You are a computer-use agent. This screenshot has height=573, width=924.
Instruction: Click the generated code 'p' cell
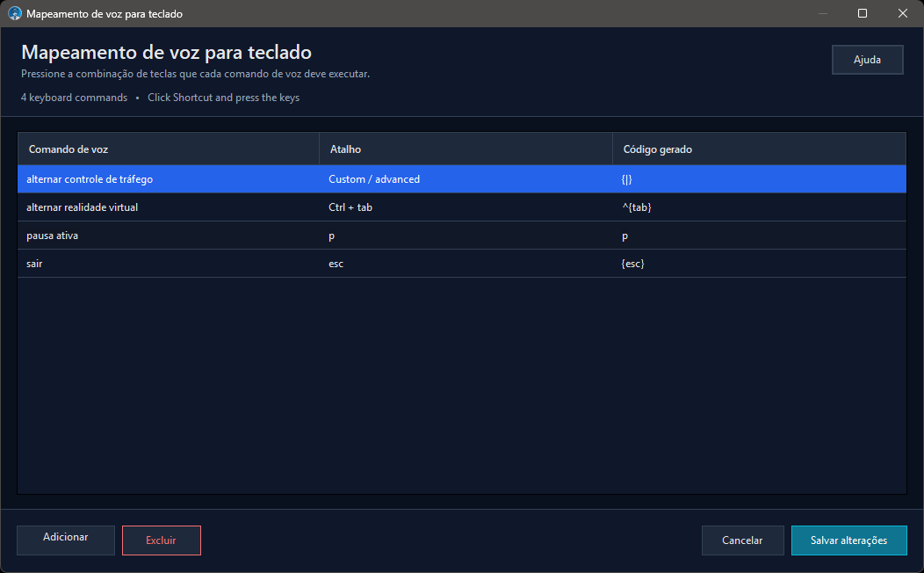click(759, 236)
